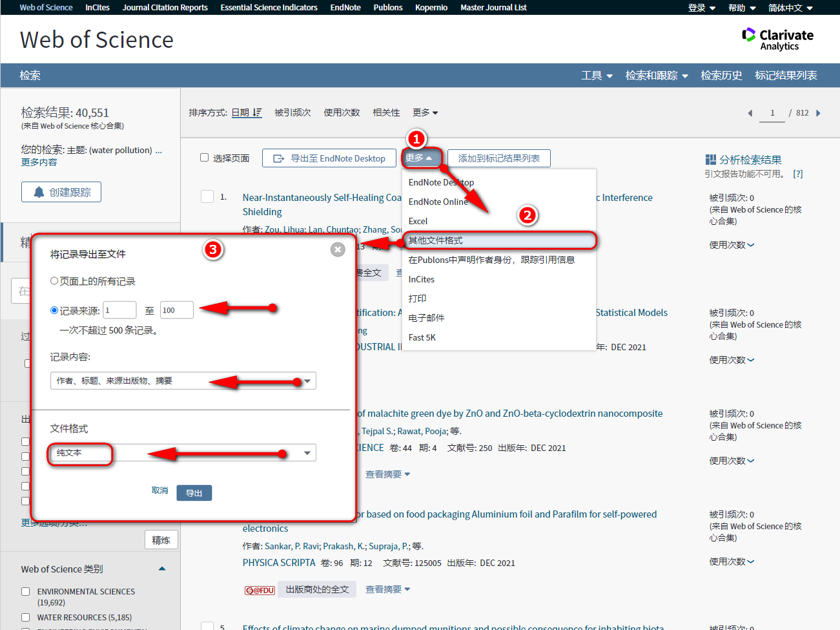Open Publons in top bar
This screenshot has height=630, width=840.
(388, 8)
